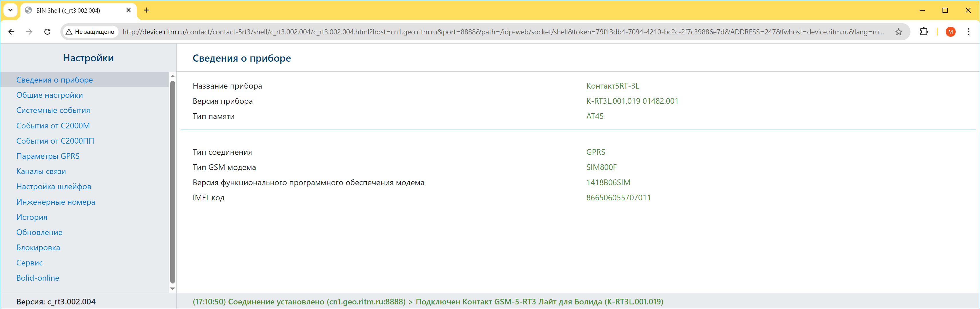
Task: Click the memory type value 'AT45'
Action: 595,116
